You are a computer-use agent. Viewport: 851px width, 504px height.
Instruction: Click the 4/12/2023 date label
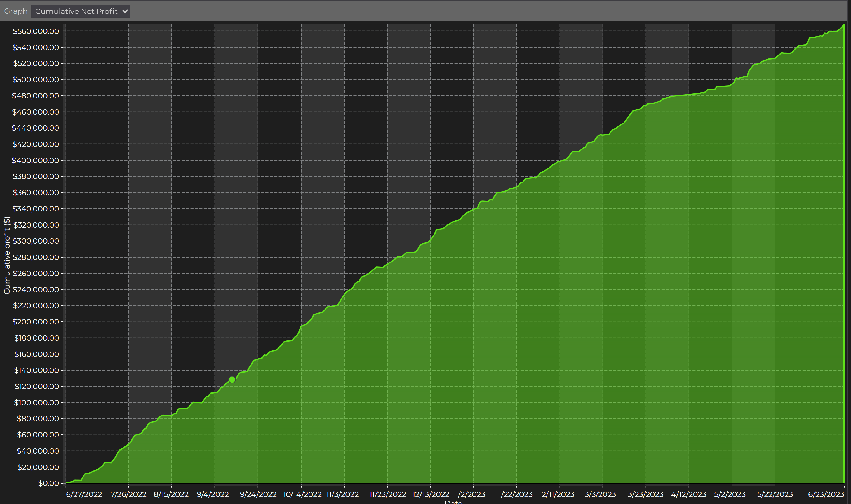pyautogui.click(x=689, y=494)
